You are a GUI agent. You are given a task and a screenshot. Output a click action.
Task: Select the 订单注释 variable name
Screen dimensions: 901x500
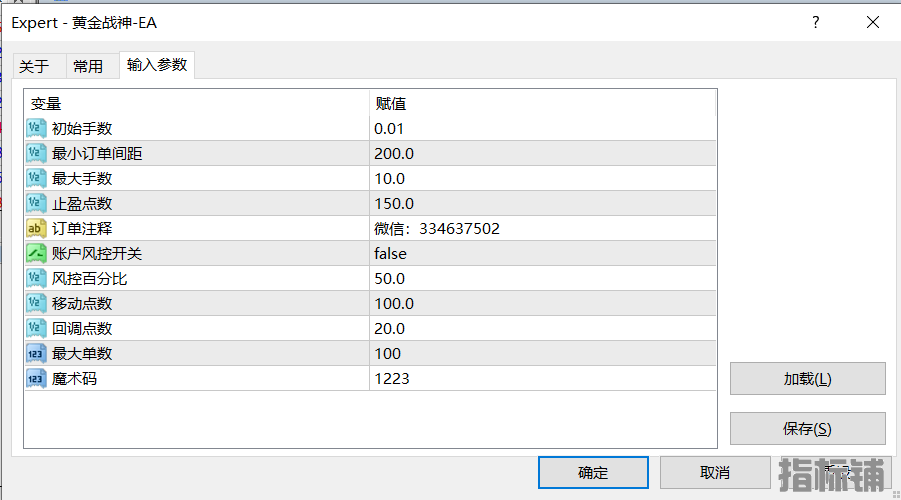82,229
